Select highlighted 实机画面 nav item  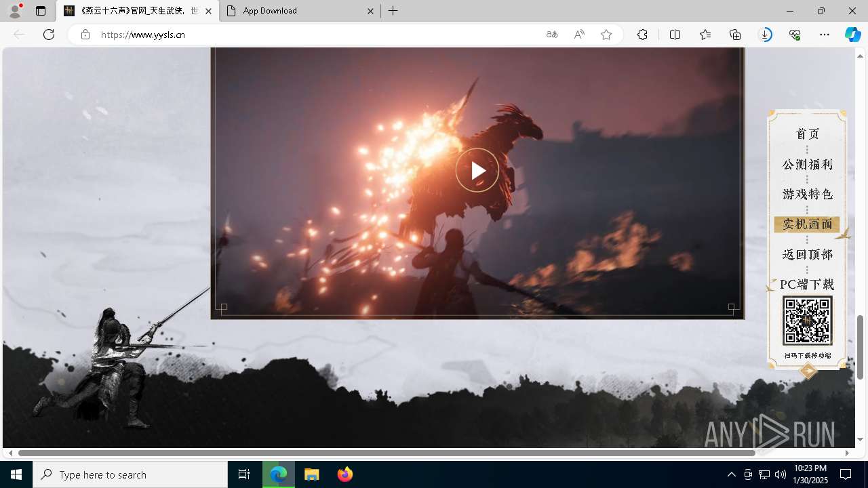coord(807,224)
